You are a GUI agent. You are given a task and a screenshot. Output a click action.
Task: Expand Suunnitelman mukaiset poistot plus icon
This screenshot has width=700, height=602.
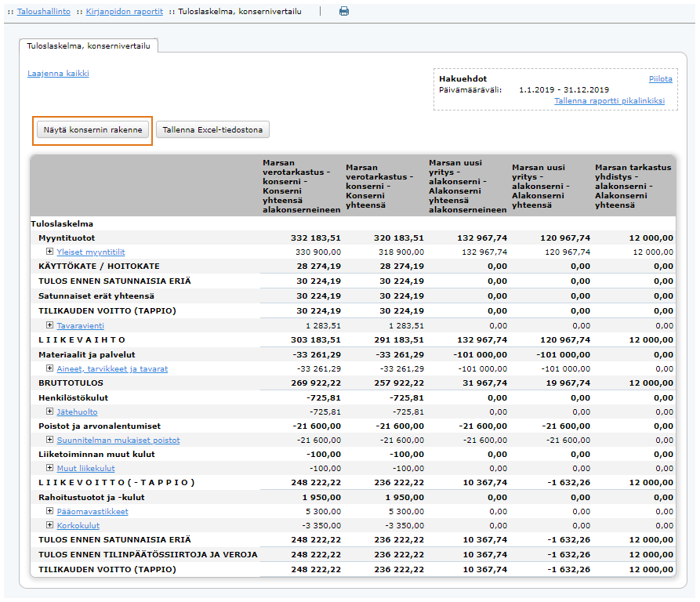50,440
